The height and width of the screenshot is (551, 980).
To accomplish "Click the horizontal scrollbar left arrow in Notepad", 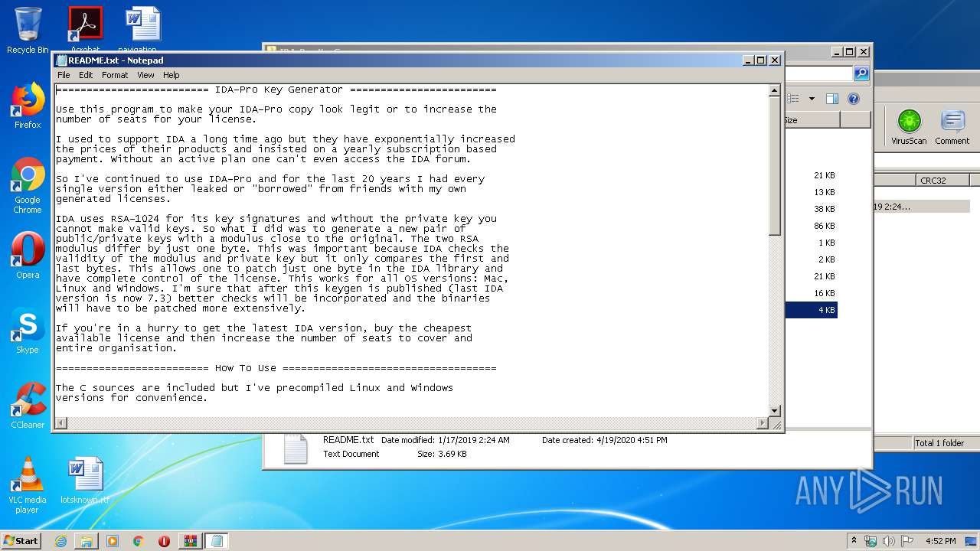I will 60,423.
